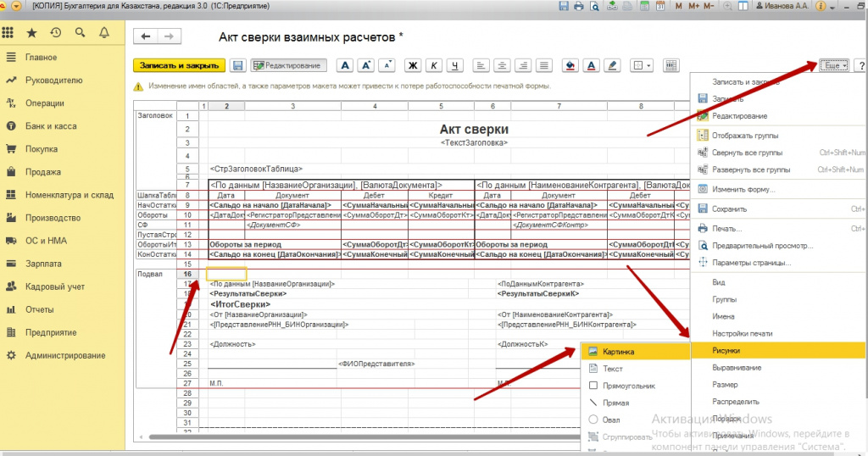Pick the cell background fill color

(x=570, y=65)
